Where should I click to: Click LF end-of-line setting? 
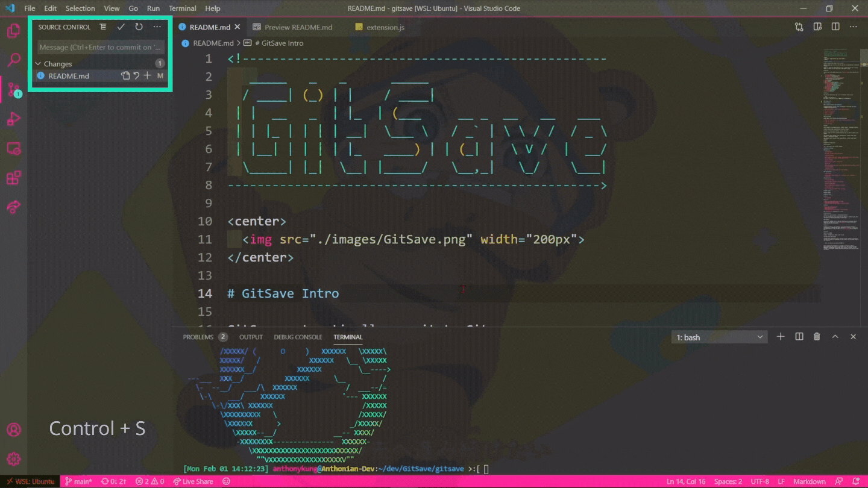(x=781, y=481)
